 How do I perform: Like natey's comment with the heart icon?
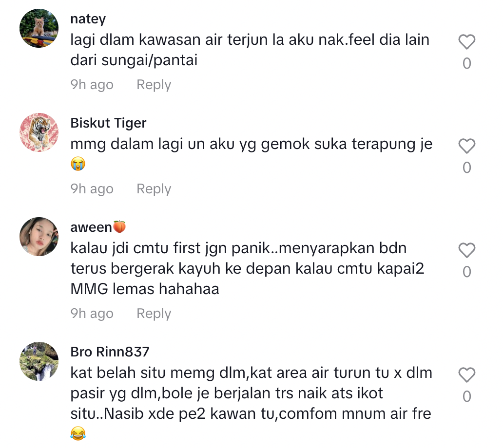(x=466, y=42)
